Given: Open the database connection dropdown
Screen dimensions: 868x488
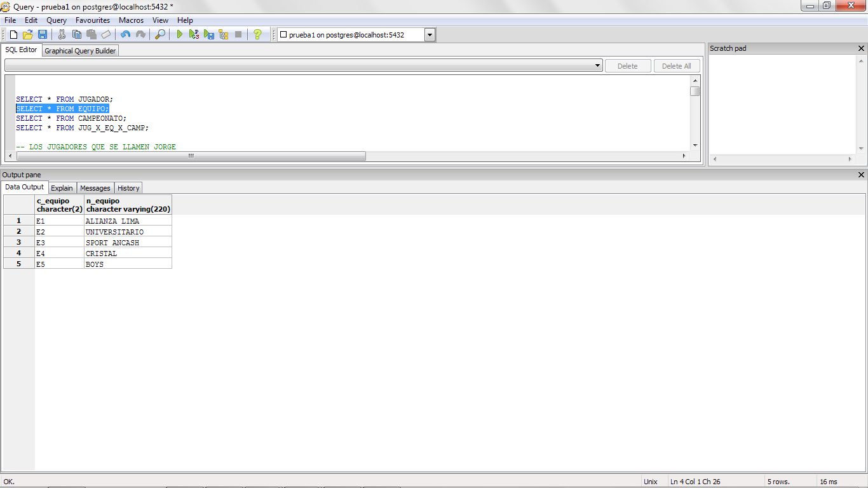Looking at the screenshot, I should (x=430, y=34).
